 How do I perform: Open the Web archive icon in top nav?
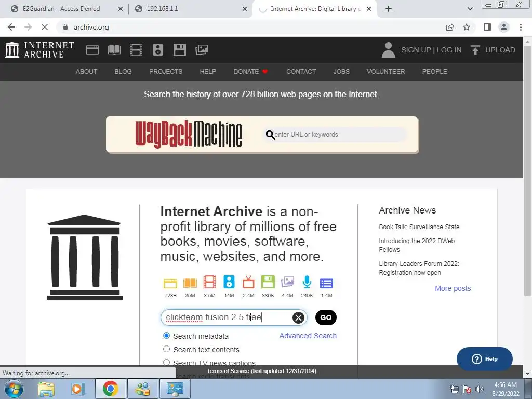coord(92,50)
